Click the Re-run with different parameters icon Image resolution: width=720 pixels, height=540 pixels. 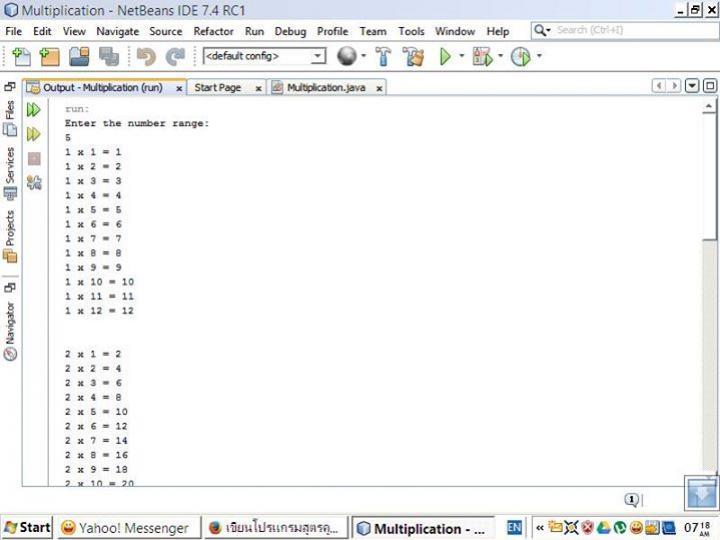(34, 134)
